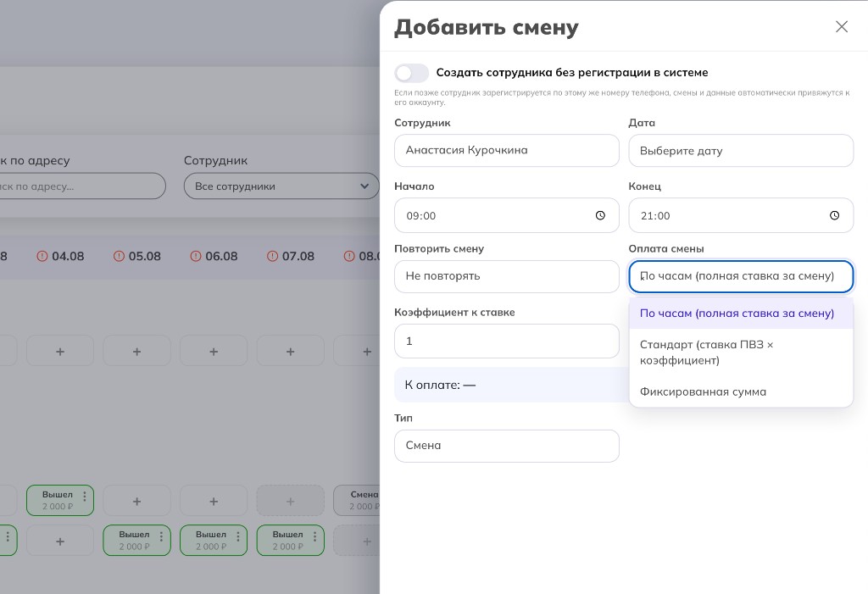Select the 06.08 date header
The image size is (868, 594).
click(x=221, y=256)
